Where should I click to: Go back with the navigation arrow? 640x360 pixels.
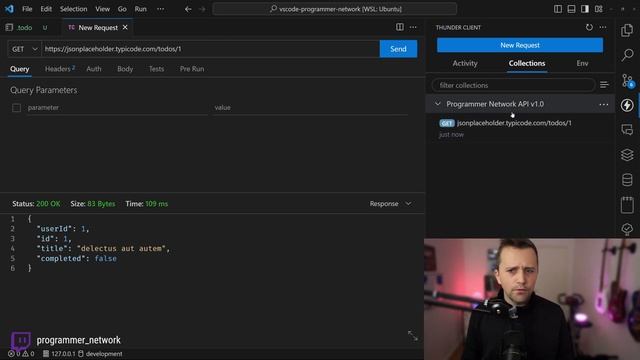188,9
